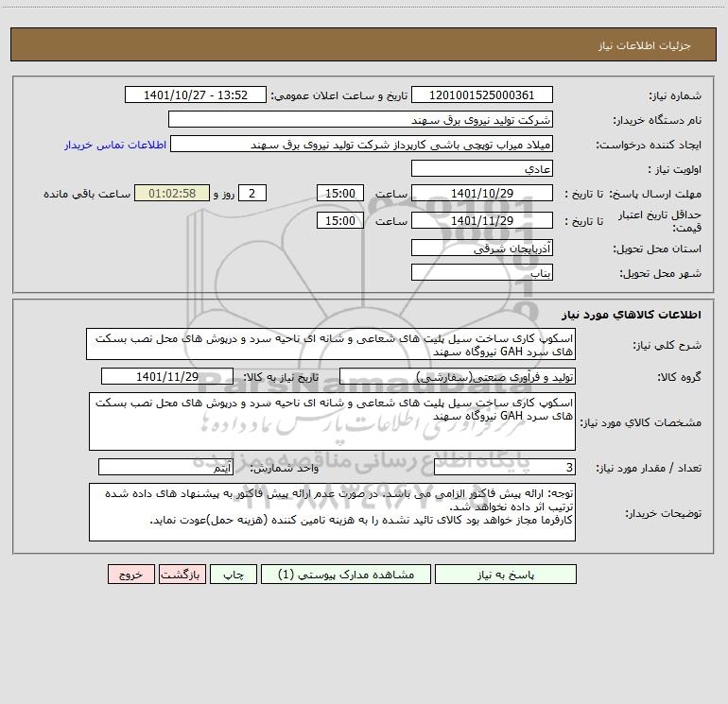Click the response deadline date 1401/10/29
728x704 pixels.
click(482, 193)
